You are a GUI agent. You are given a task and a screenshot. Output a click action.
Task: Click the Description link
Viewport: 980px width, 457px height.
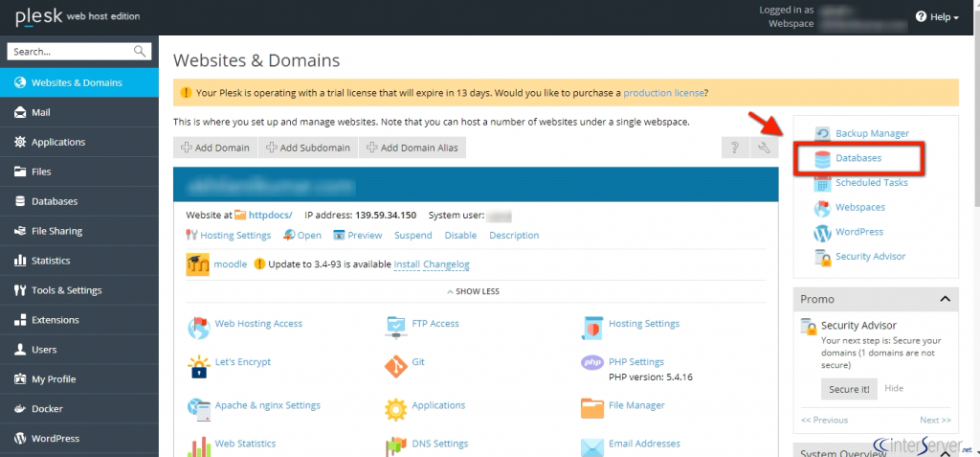[514, 236]
